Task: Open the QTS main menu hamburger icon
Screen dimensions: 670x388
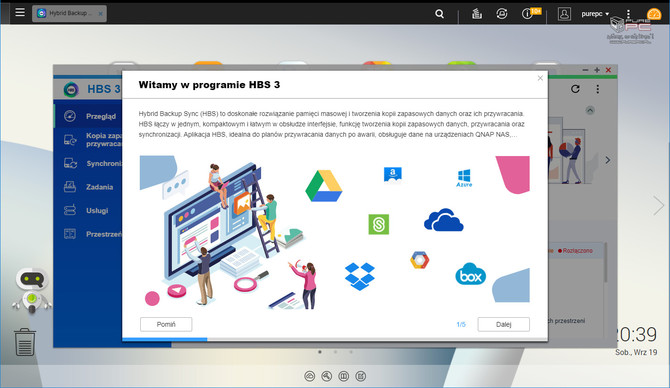Action: pyautogui.click(x=20, y=12)
